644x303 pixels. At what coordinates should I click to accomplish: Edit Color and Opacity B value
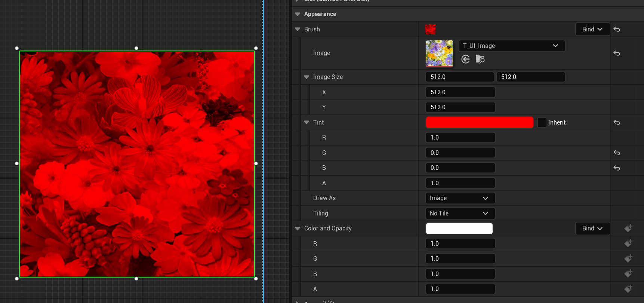(460, 274)
